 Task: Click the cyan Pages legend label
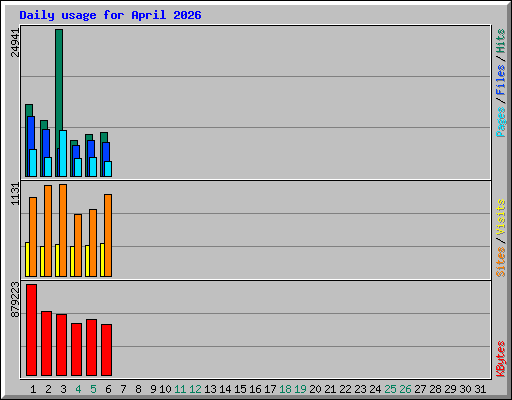pyautogui.click(x=500, y=122)
